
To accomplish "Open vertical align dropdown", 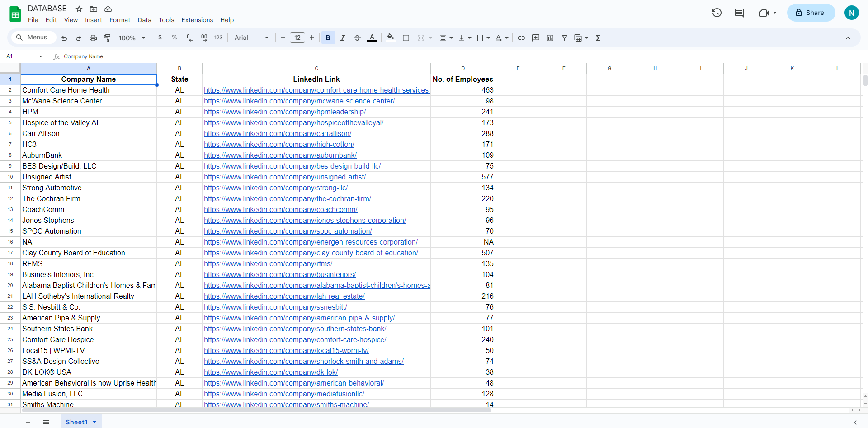I will point(465,38).
